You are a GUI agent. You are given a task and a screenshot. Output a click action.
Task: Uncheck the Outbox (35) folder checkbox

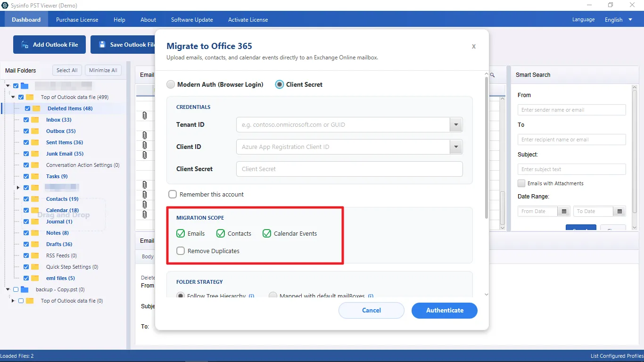(26, 131)
